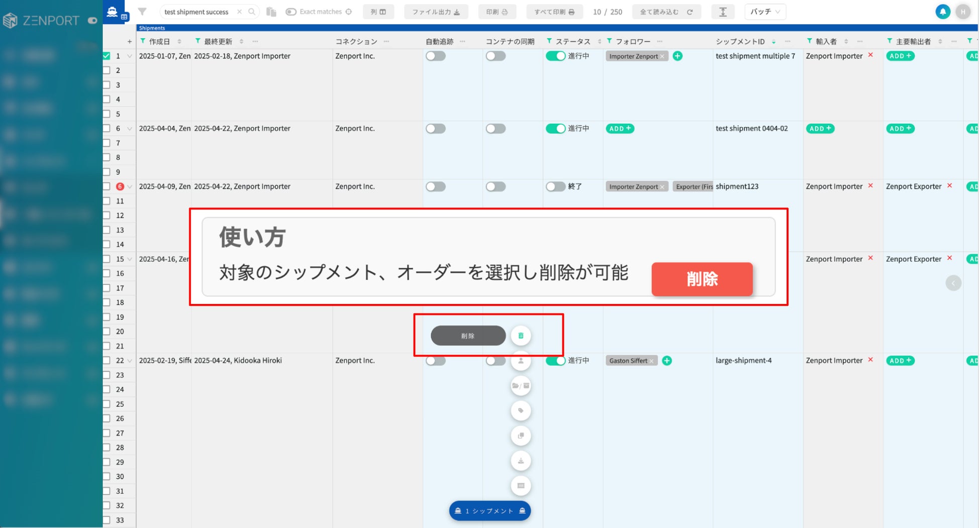Open the notifications bell
The height and width of the screenshot is (528, 980).
(x=943, y=12)
